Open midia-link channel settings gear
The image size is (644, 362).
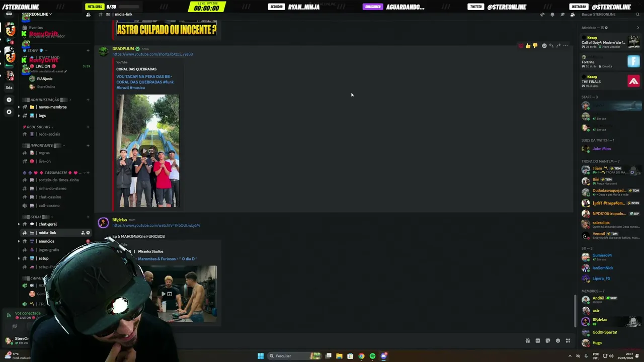[88, 233]
